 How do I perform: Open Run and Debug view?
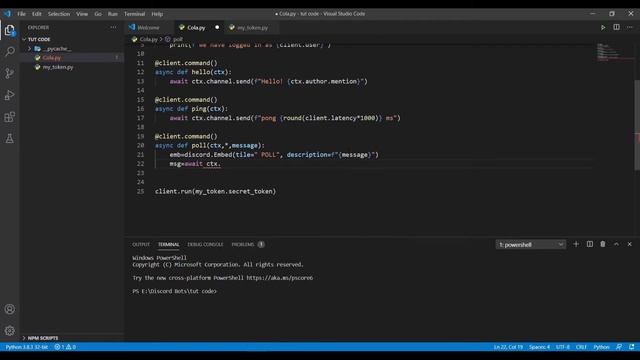[x=9, y=95]
